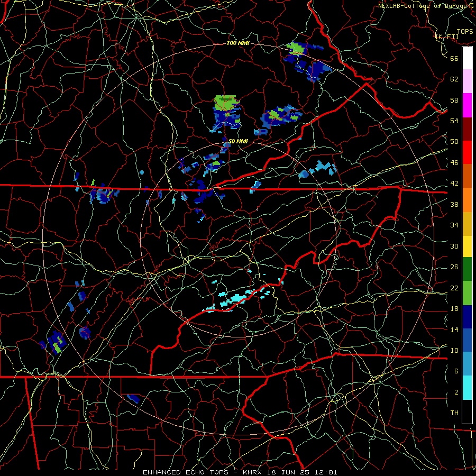Select the gold legend color band
This screenshot has height=476, width=476.
[467, 224]
